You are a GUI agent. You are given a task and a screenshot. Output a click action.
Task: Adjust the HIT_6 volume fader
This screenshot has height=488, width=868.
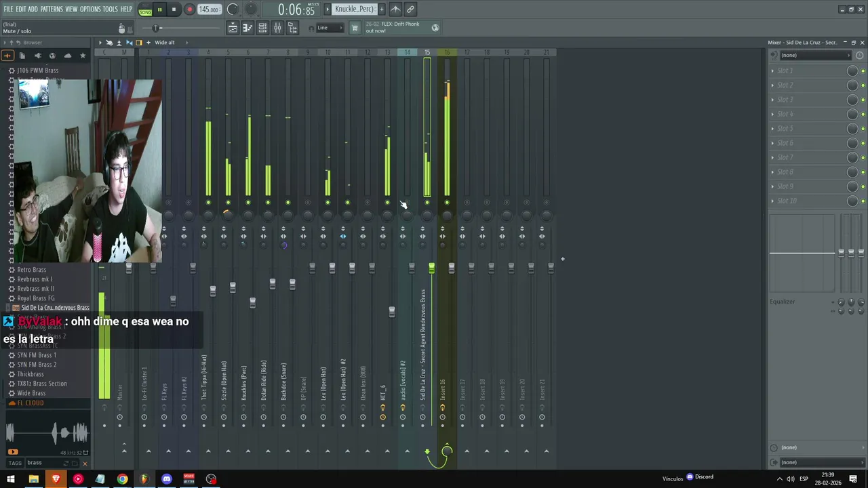(392, 312)
